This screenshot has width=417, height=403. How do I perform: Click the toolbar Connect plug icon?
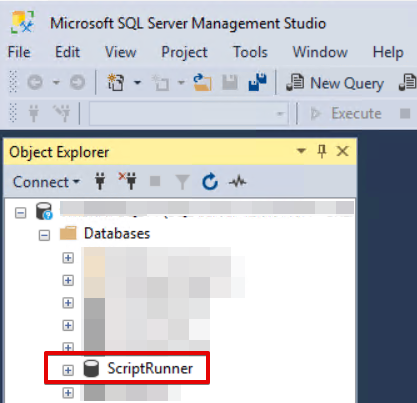tap(34, 113)
